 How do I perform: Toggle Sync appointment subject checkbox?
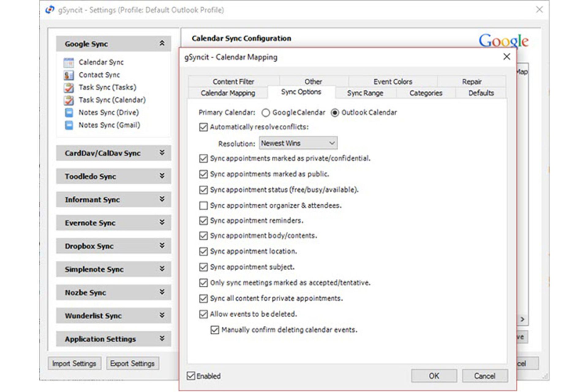tap(203, 267)
